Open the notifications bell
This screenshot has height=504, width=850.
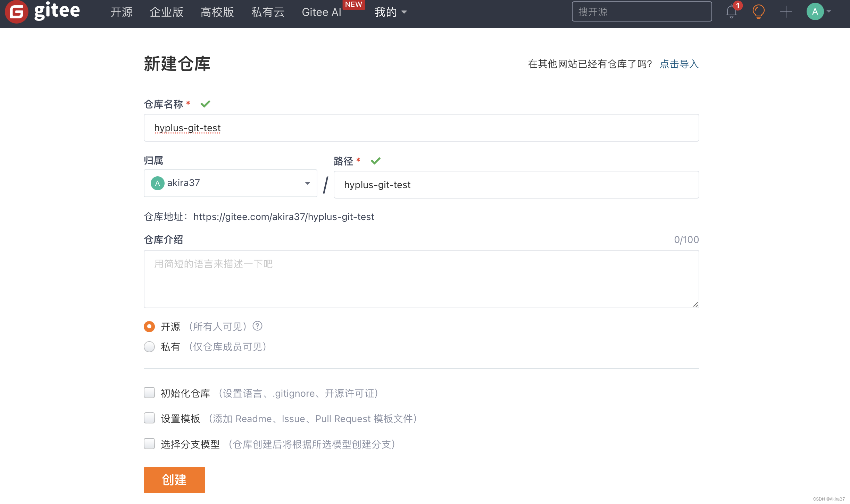click(x=731, y=12)
